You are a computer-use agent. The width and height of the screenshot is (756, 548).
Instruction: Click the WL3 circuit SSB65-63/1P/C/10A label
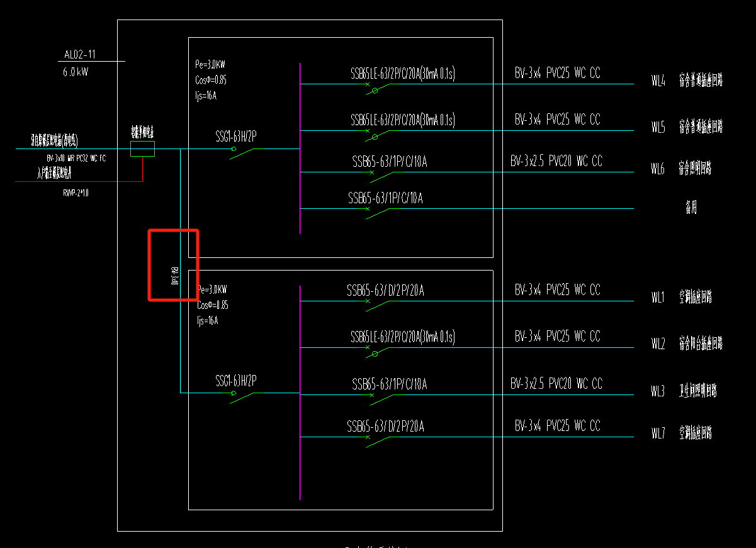(390, 384)
